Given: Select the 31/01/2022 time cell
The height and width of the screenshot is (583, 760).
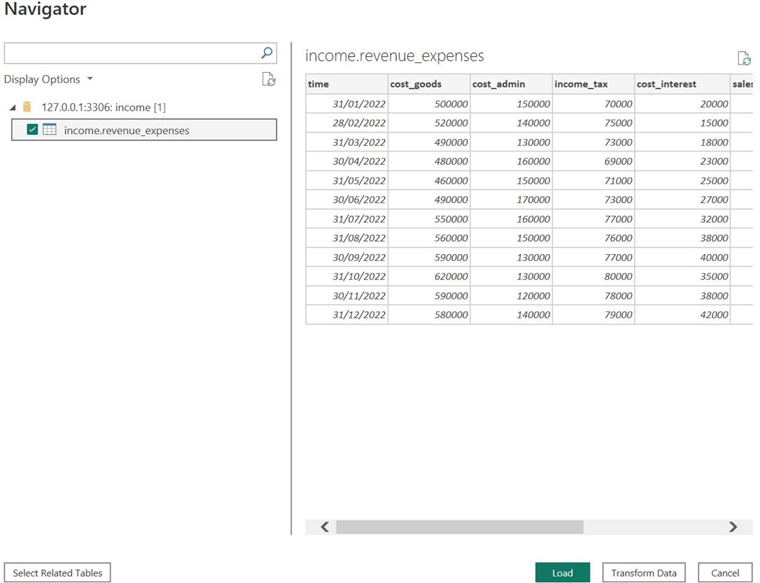Looking at the screenshot, I should (x=346, y=104).
